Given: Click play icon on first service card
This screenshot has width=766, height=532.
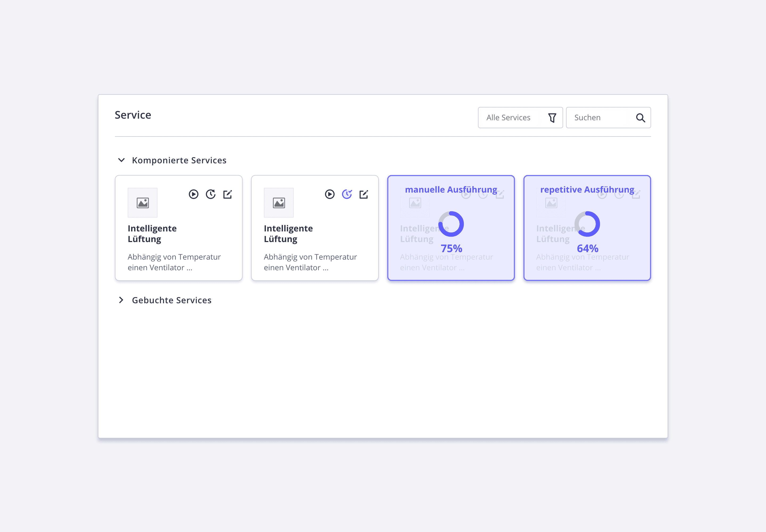Looking at the screenshot, I should (x=193, y=194).
